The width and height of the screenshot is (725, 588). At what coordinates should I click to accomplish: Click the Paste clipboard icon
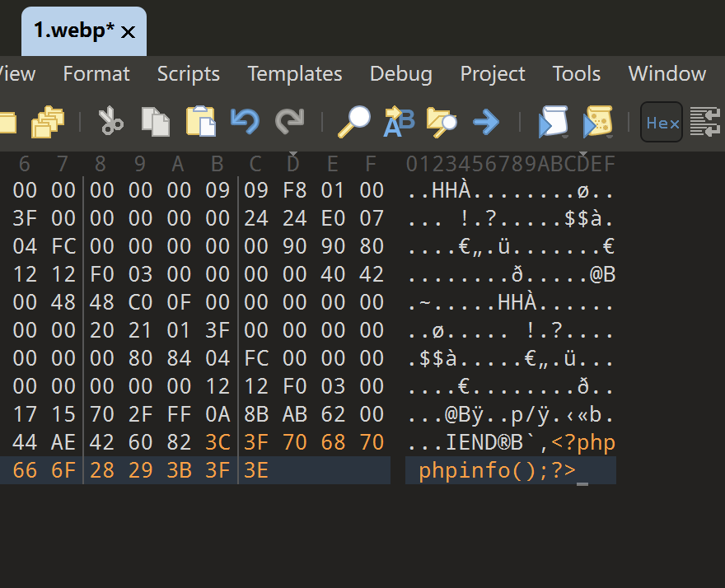[x=200, y=122]
